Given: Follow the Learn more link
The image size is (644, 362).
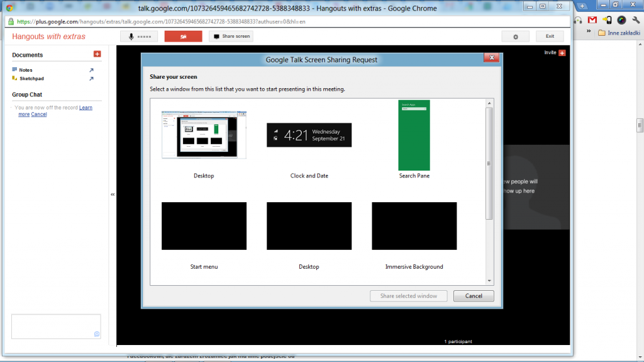Looking at the screenshot, I should pyautogui.click(x=86, y=108).
